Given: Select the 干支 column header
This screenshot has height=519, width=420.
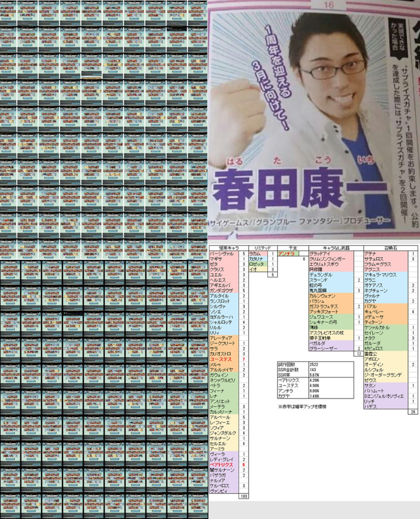Looking at the screenshot, I should (293, 248).
